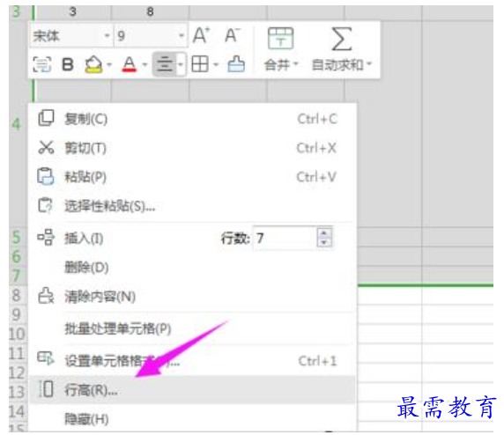
Task: Expand the fill color dropdown arrow
Action: click(109, 64)
